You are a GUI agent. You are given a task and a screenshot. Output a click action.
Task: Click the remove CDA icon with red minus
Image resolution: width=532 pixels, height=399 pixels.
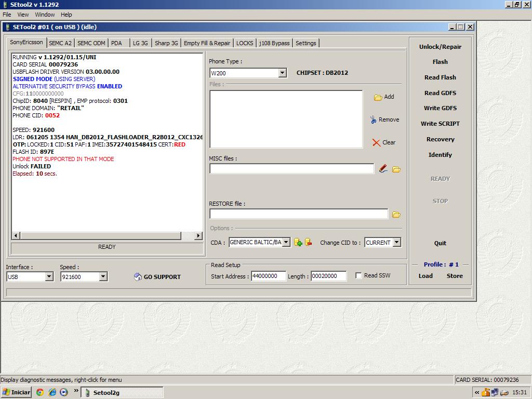pyautogui.click(x=309, y=242)
